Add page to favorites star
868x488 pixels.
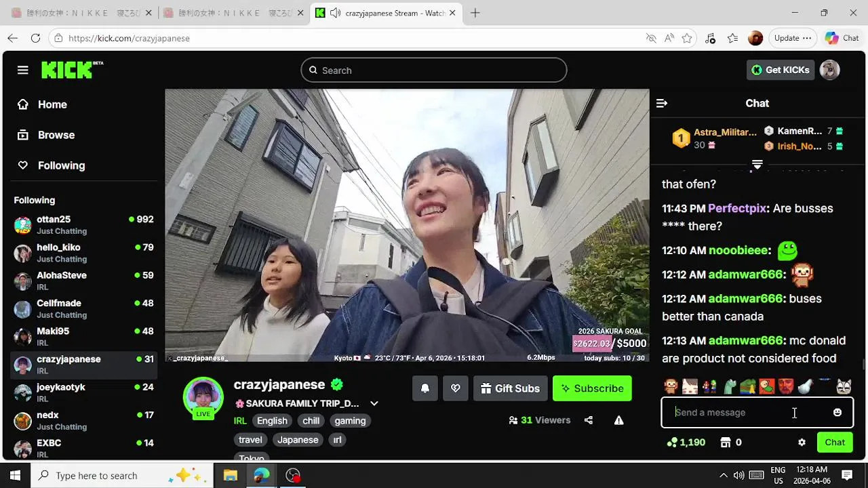[x=687, y=38]
